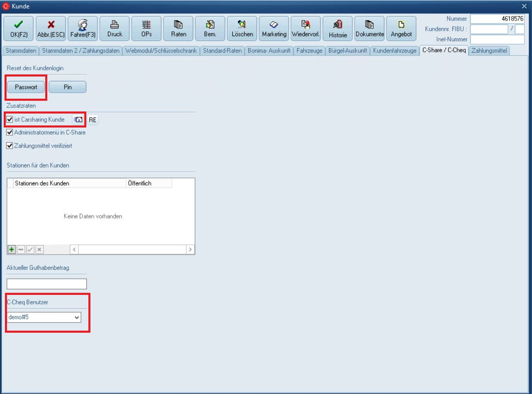This screenshot has width=532, height=394.
Task: Switch to the Stammdaten tab
Action: [x=21, y=51]
